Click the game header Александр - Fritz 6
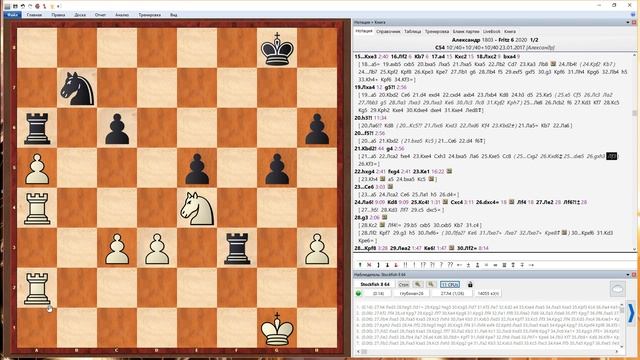This screenshot has height=360, width=640. 495,40
